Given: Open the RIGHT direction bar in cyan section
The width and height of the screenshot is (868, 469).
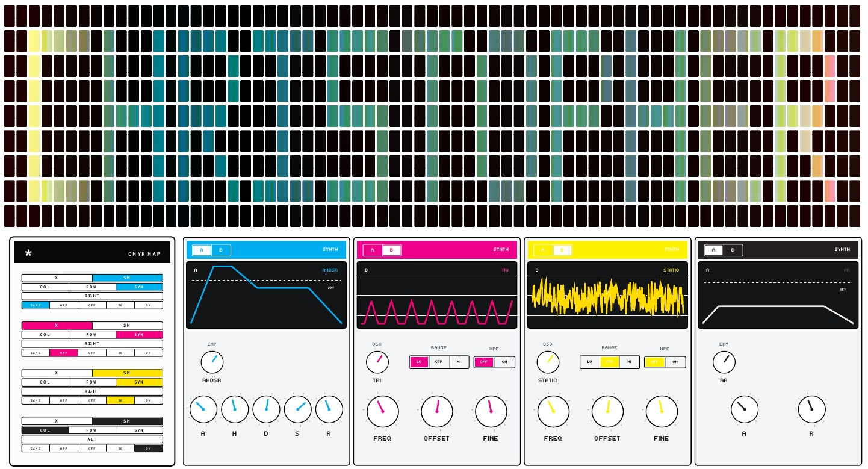Looking at the screenshot, I should [92, 296].
